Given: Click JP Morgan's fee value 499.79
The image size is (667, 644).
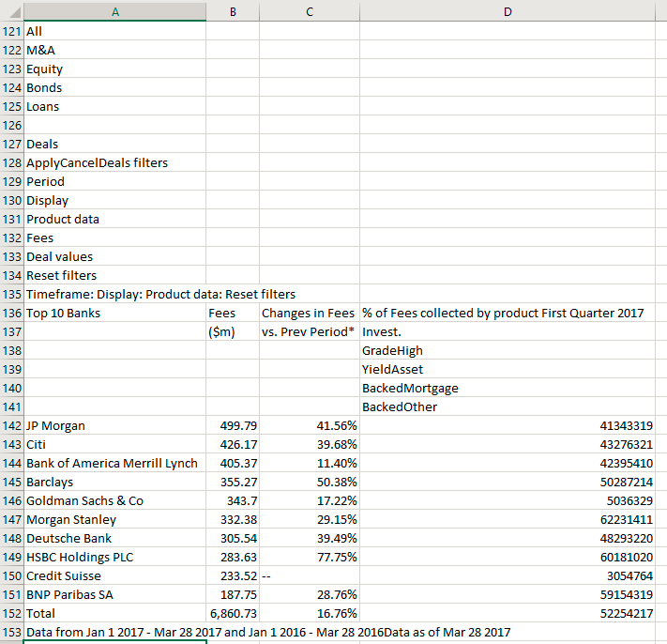Looking at the screenshot, I should click(233, 425).
